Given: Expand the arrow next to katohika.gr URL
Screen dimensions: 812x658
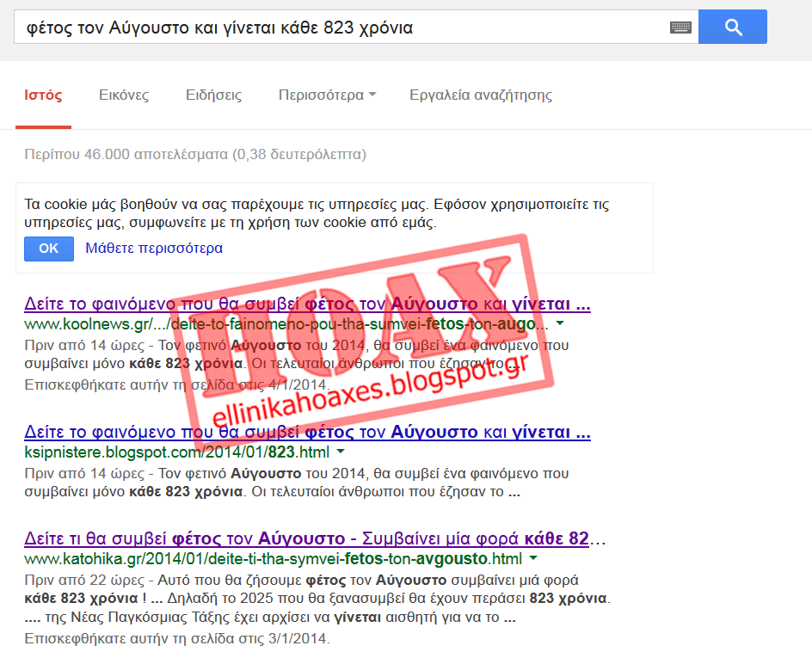Looking at the screenshot, I should point(533,558).
